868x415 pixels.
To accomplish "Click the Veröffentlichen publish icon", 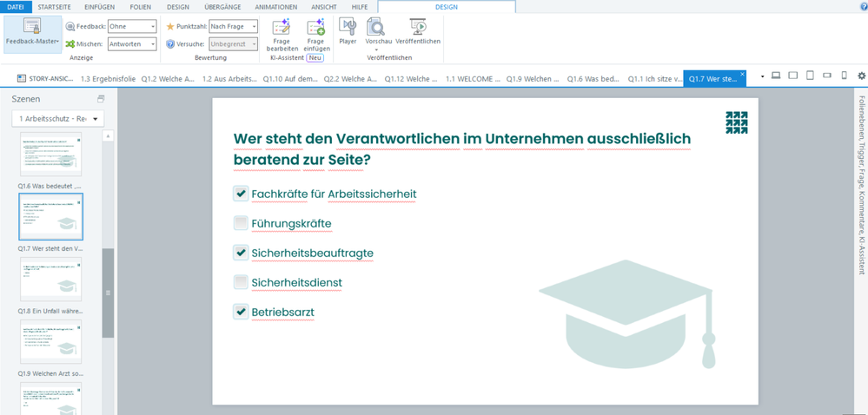I will (x=417, y=30).
